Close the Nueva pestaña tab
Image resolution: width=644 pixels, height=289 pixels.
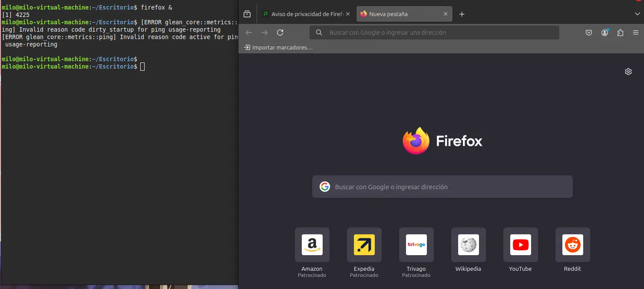tap(445, 14)
